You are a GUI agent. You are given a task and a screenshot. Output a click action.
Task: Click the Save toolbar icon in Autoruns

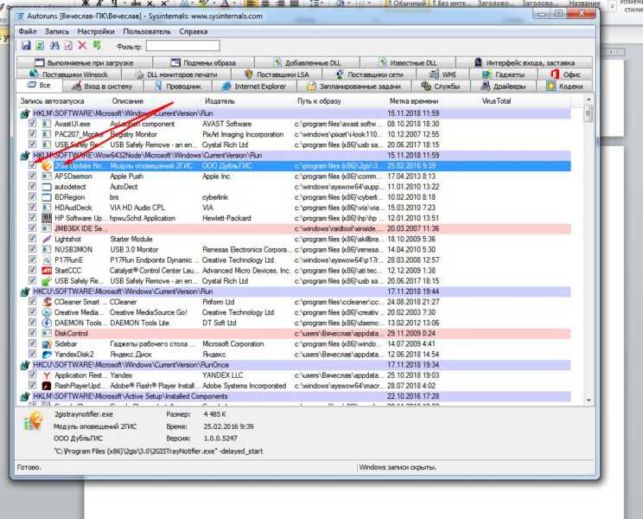coord(26,46)
